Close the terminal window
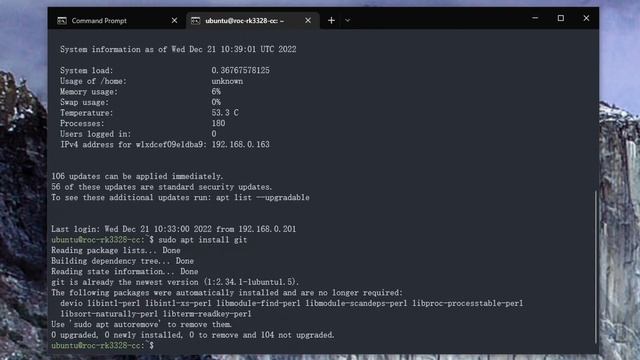 point(586,18)
